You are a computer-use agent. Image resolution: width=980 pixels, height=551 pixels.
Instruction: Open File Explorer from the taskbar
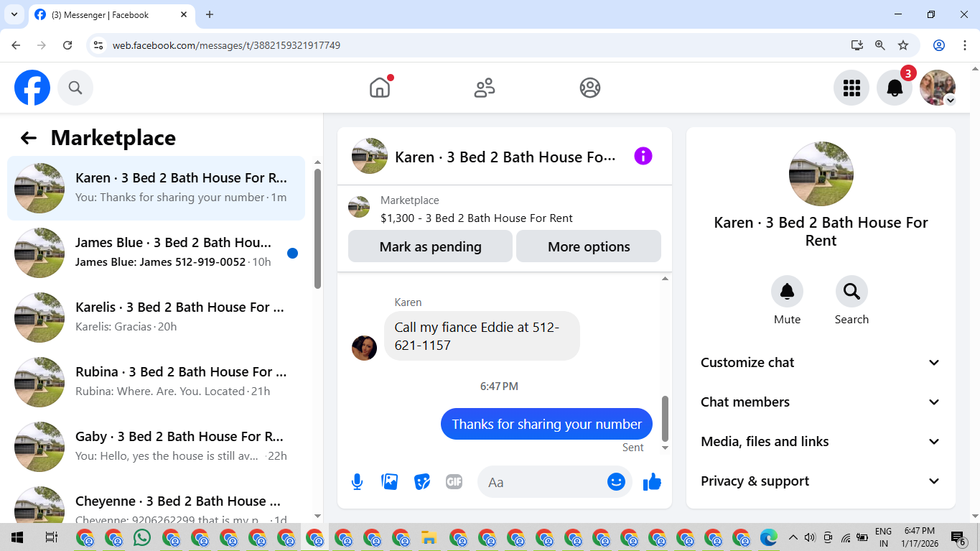(429, 537)
